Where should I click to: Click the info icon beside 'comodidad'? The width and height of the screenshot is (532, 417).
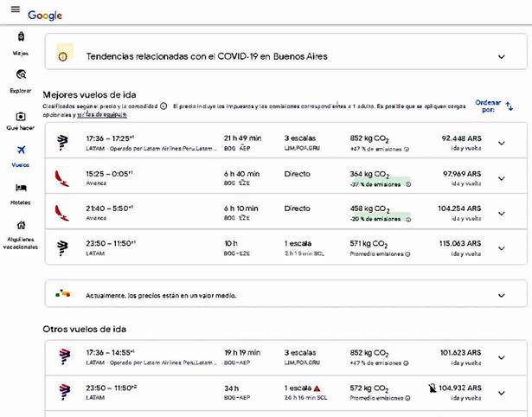[x=163, y=106]
